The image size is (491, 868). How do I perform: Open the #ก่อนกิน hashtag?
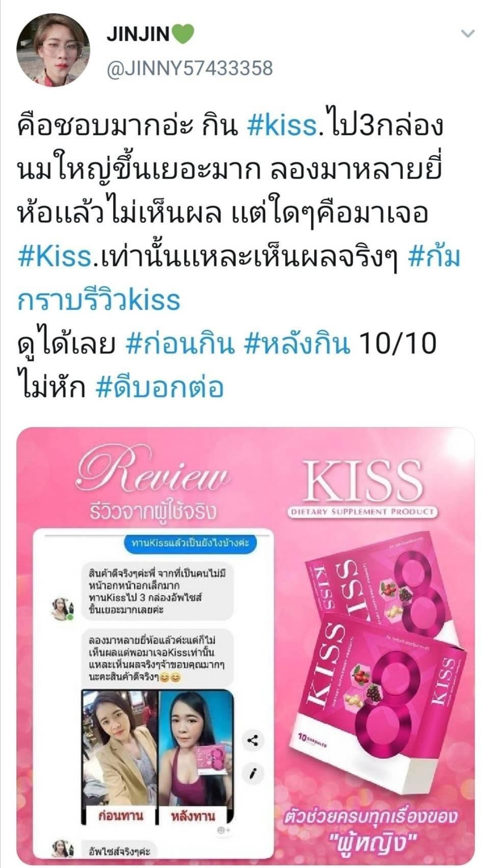click(179, 344)
